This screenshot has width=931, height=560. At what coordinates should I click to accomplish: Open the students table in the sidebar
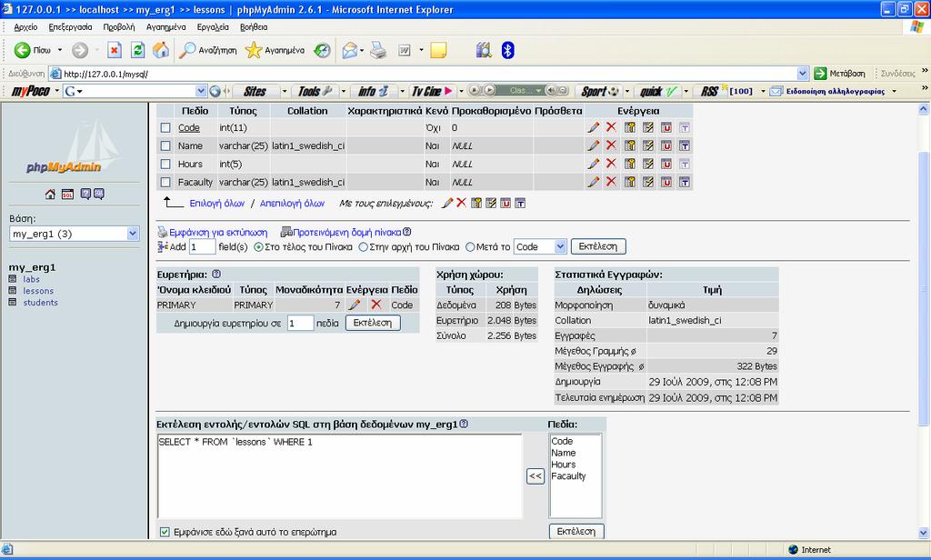40,302
